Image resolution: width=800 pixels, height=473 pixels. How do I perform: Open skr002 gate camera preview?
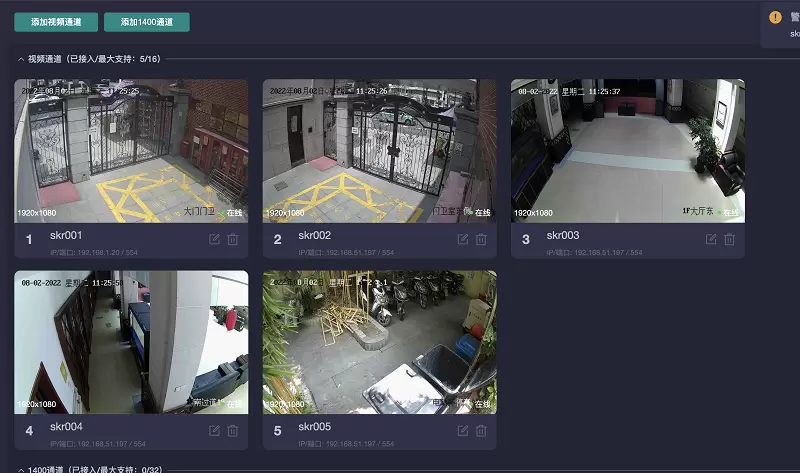pos(379,150)
